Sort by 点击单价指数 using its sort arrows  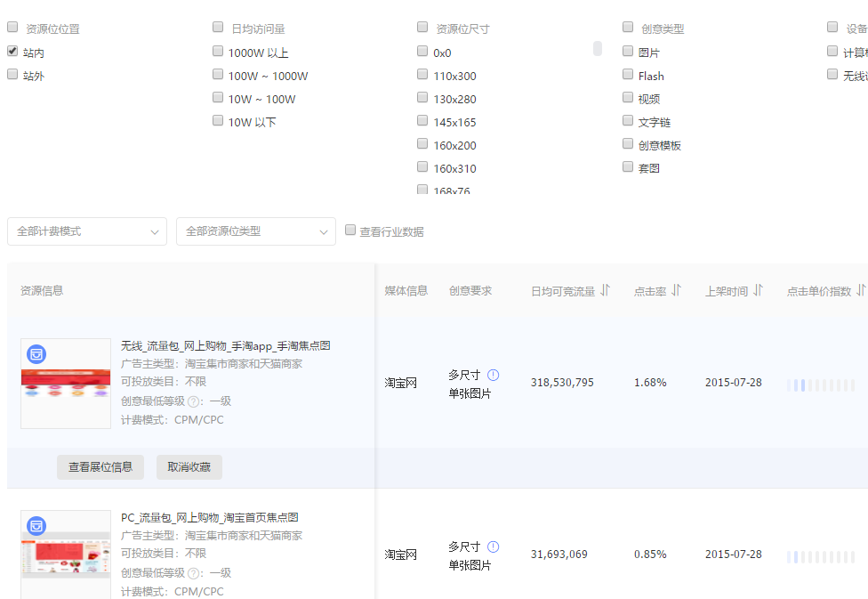point(861,290)
